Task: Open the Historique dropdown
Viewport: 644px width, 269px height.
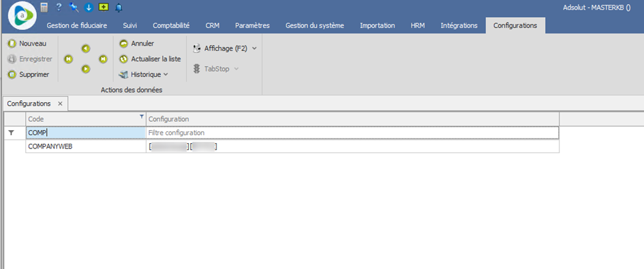Action: [143, 75]
